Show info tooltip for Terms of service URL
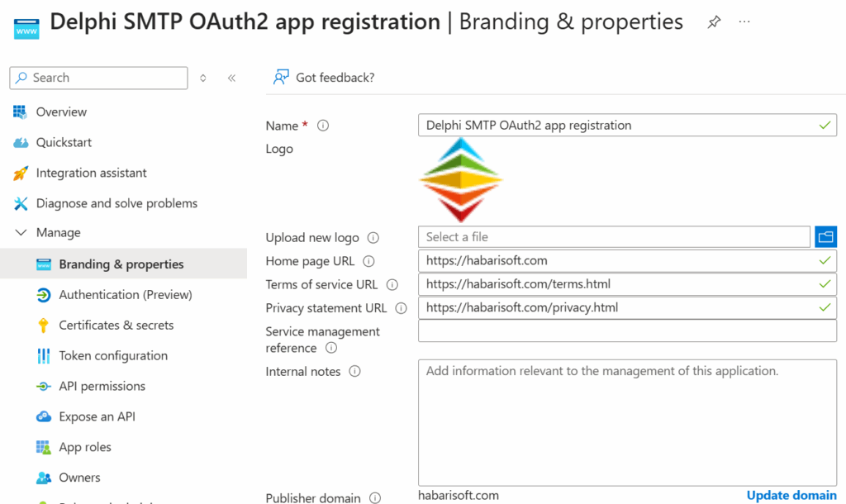 pyautogui.click(x=392, y=285)
